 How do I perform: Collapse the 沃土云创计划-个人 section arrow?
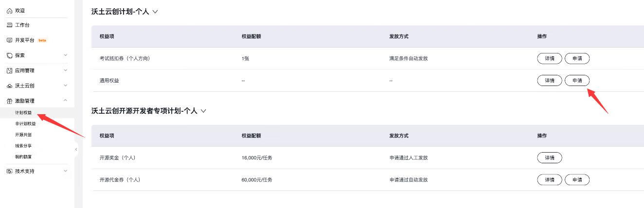coord(155,12)
